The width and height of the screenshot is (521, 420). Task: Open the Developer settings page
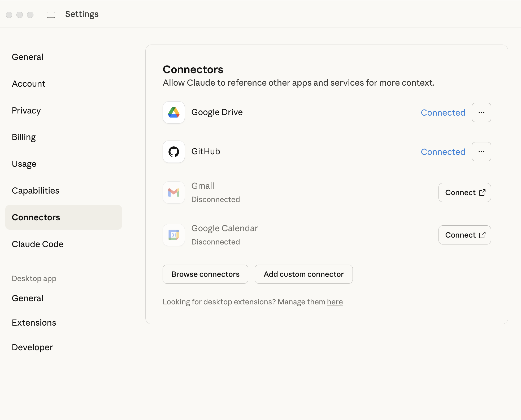click(32, 347)
